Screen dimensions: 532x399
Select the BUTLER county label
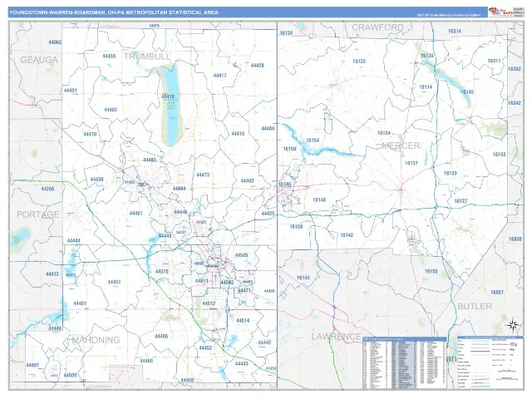click(x=475, y=307)
